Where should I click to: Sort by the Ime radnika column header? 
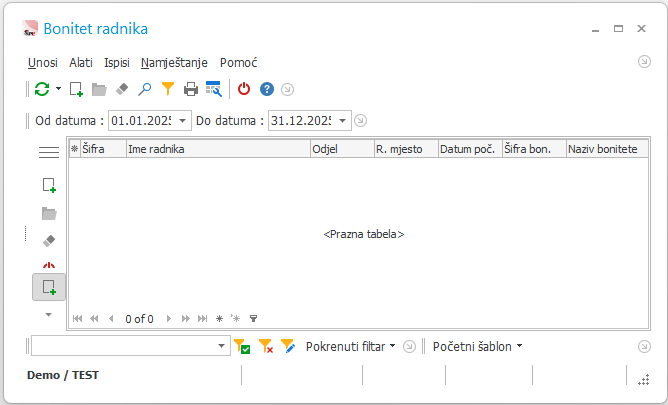point(219,149)
